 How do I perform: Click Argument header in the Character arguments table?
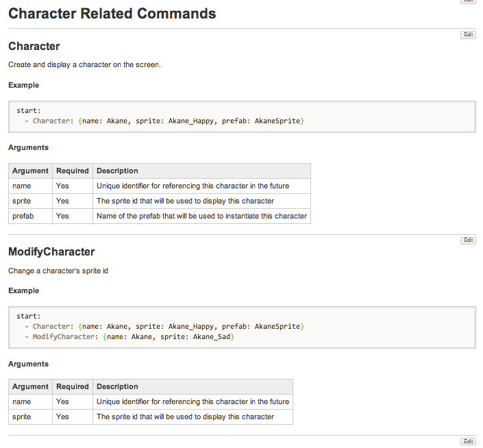31,171
